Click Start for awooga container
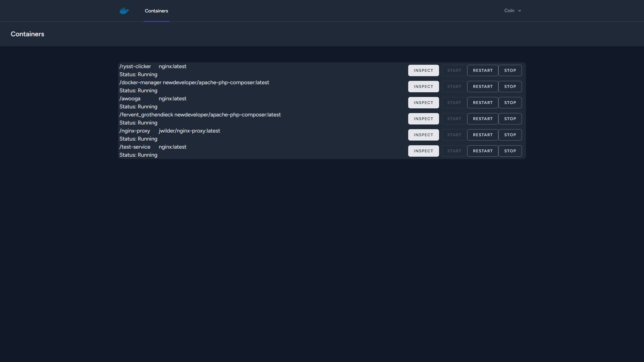The image size is (644, 362). tap(454, 103)
